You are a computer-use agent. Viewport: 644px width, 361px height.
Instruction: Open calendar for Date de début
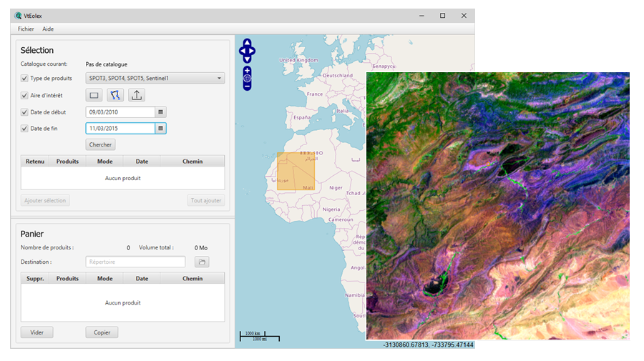tap(160, 112)
